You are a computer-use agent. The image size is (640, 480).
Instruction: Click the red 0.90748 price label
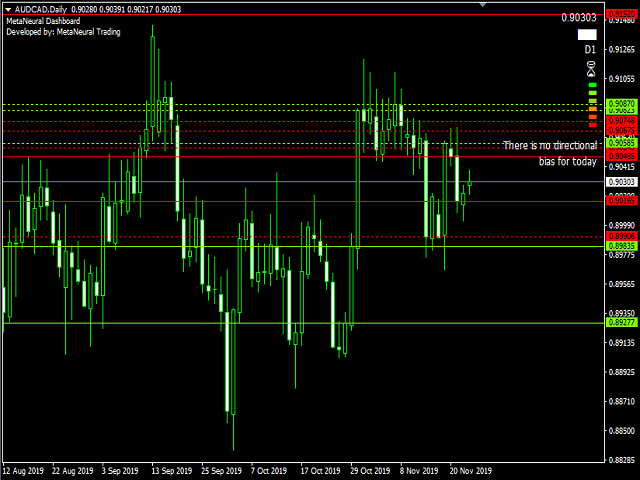tap(622, 120)
